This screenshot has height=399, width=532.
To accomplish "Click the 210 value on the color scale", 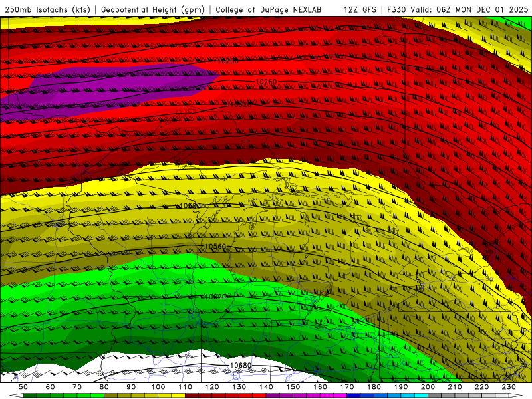I will tap(455, 387).
